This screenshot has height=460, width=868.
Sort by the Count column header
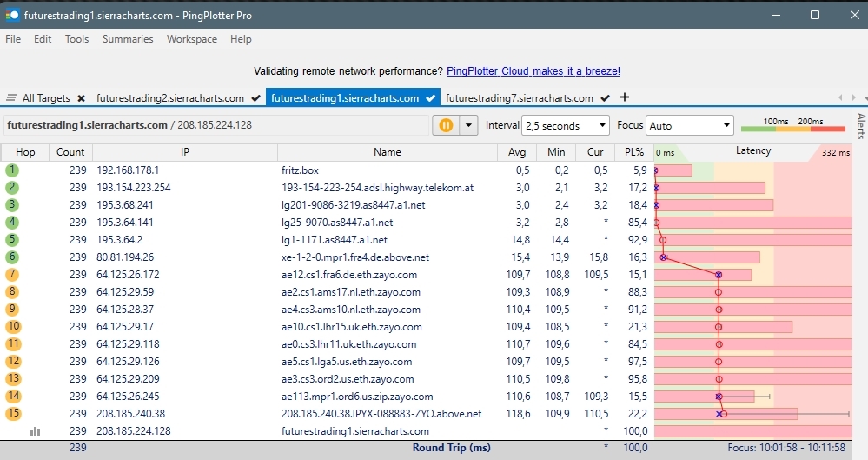click(x=70, y=152)
